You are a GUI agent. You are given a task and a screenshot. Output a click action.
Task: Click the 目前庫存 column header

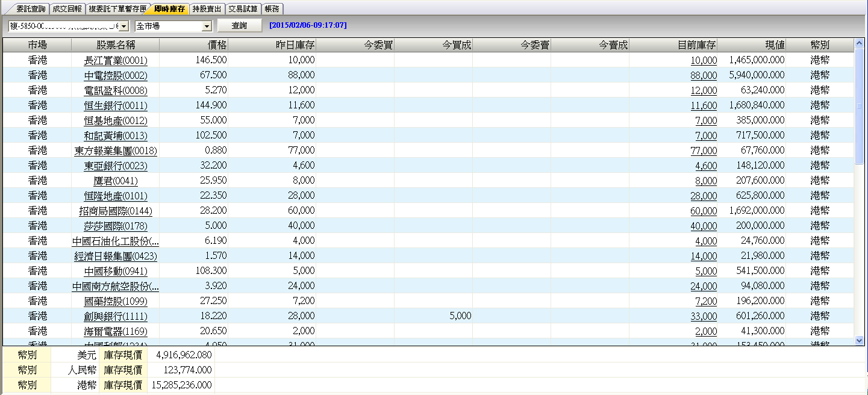[673, 45]
